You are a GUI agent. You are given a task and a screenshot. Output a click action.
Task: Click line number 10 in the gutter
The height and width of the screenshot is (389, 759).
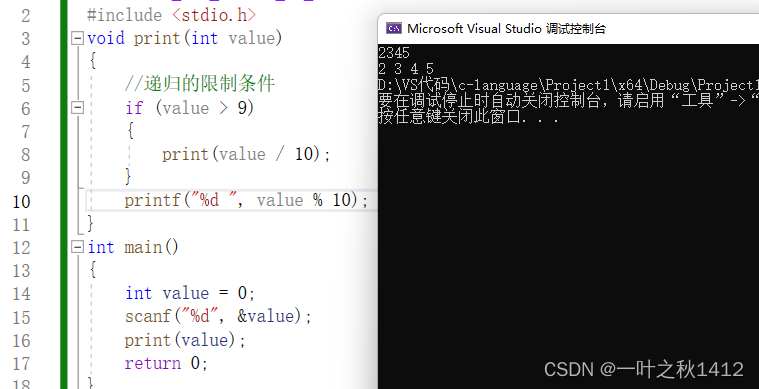(21, 201)
